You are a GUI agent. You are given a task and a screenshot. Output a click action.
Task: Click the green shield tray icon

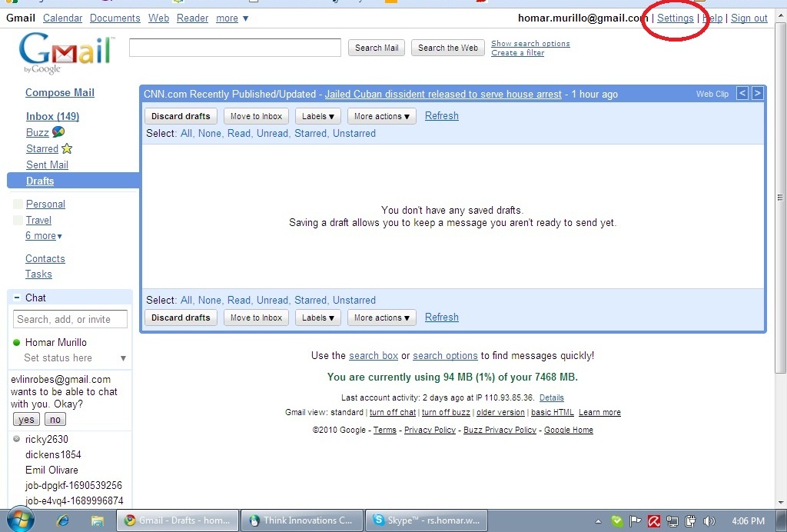click(617, 521)
